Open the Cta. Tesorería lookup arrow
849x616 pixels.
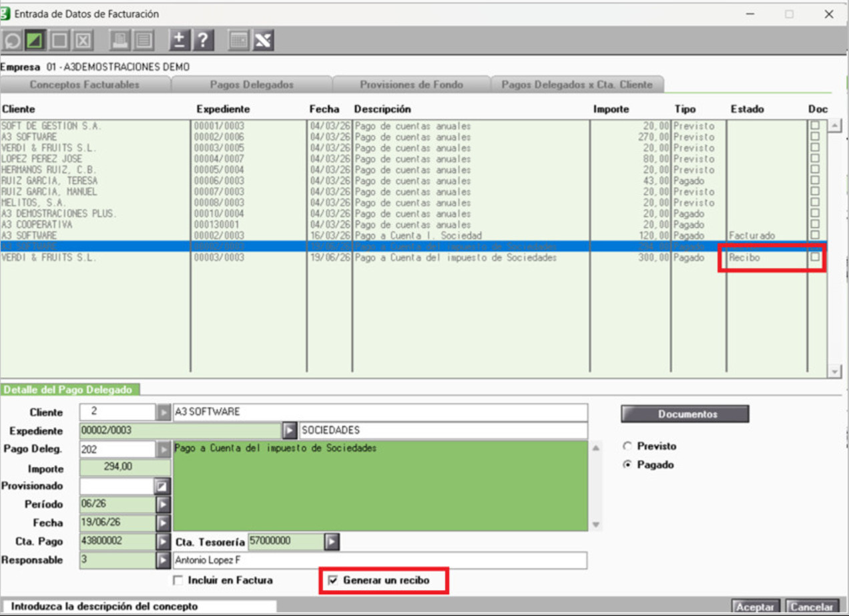click(332, 542)
